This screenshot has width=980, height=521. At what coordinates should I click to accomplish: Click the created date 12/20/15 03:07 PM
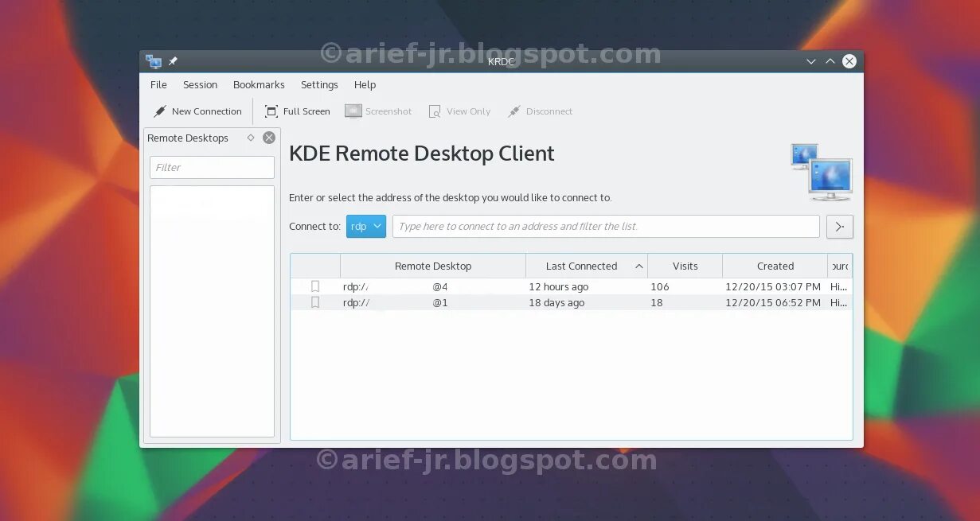click(x=773, y=286)
